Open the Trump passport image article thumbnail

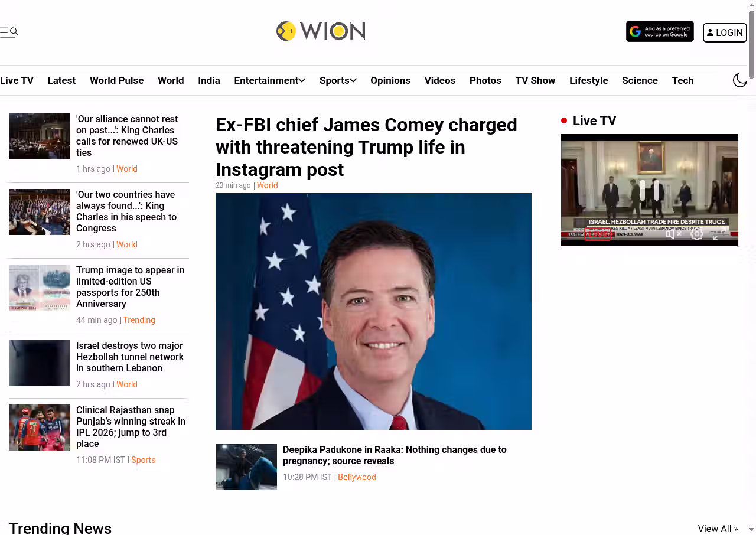[40, 288]
